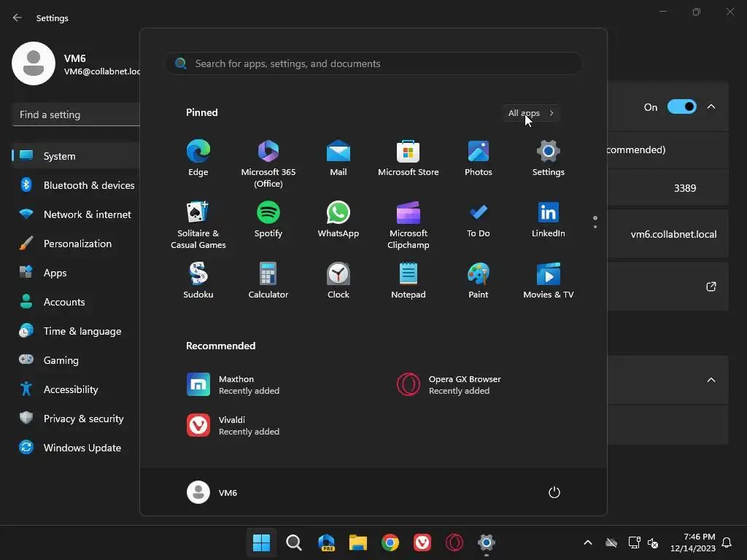The height and width of the screenshot is (560, 747).
Task: Open the Mail app
Action: pos(338,158)
